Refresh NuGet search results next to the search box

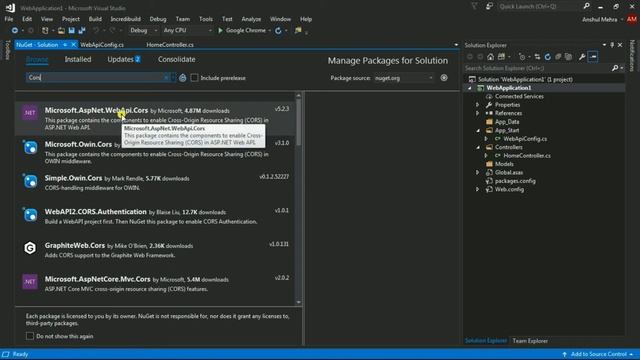pyautogui.click(x=182, y=78)
